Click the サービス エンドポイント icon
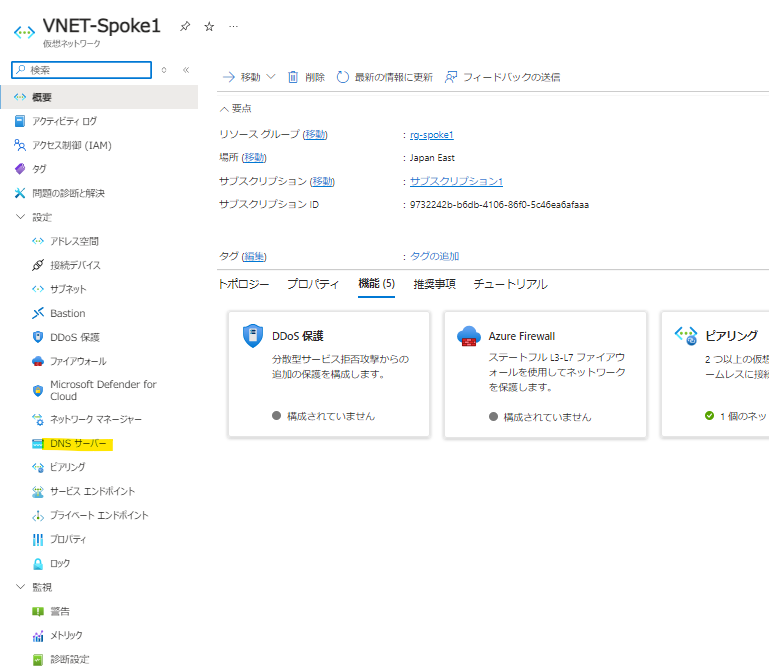This screenshot has height=669, width=769. (x=38, y=491)
